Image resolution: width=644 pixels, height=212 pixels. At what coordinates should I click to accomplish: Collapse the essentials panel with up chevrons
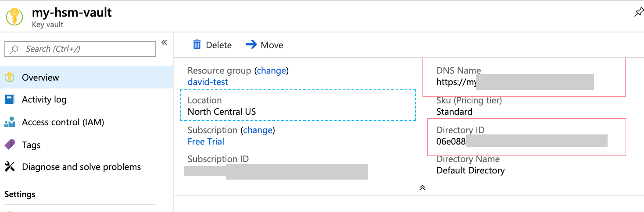point(422,187)
